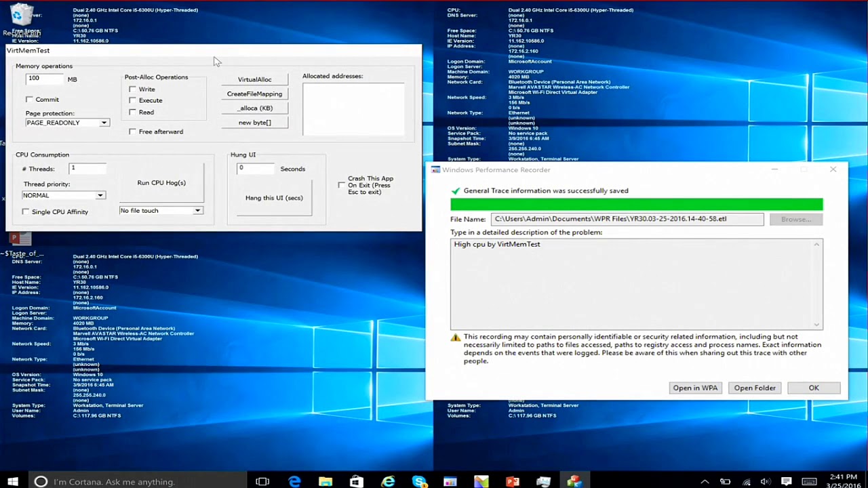Click the Cortana circle icon
Viewport: 868px width, 488px height.
(41, 482)
